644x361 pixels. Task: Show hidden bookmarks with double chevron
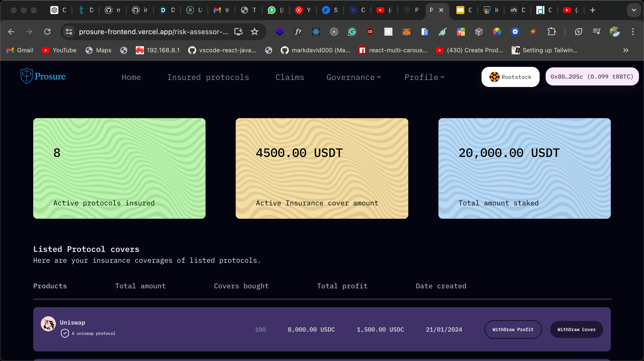(x=626, y=50)
